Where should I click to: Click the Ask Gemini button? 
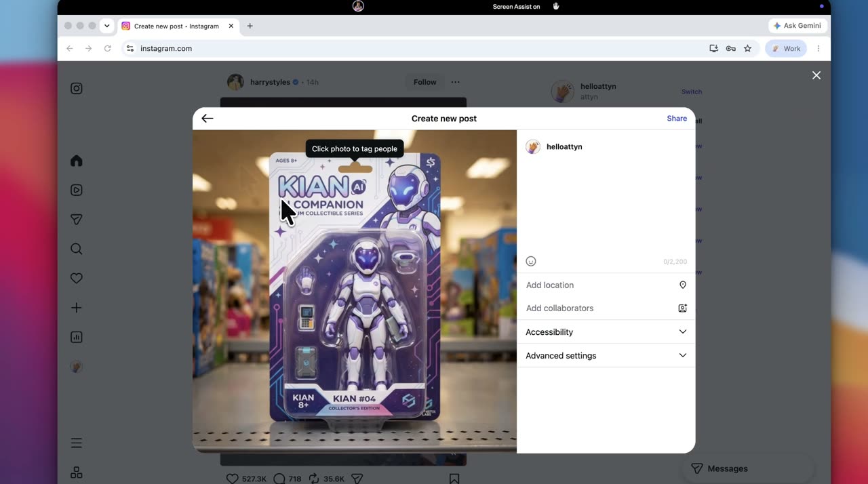point(797,26)
